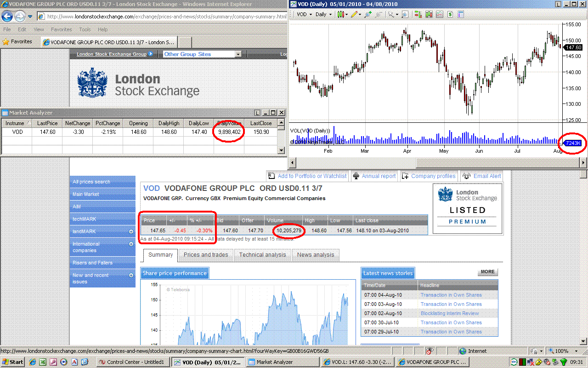
Task: Open the Favorites menu in menu bar
Action: [61, 29]
